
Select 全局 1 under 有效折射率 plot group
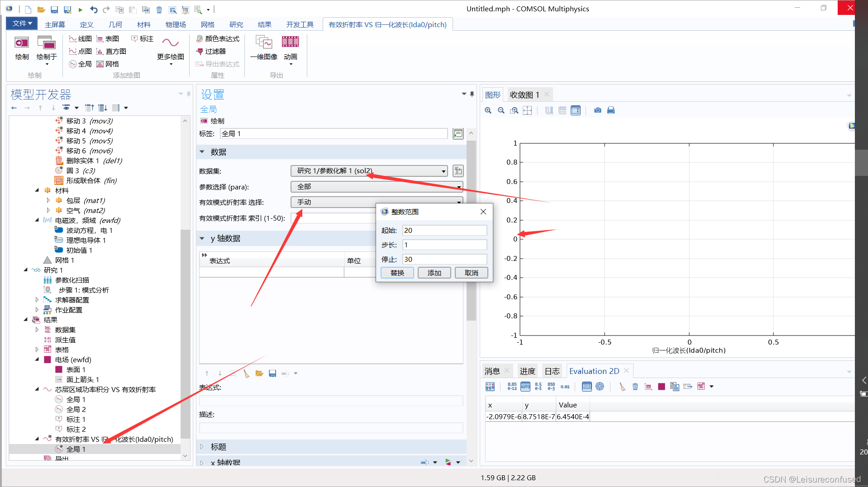76,449
